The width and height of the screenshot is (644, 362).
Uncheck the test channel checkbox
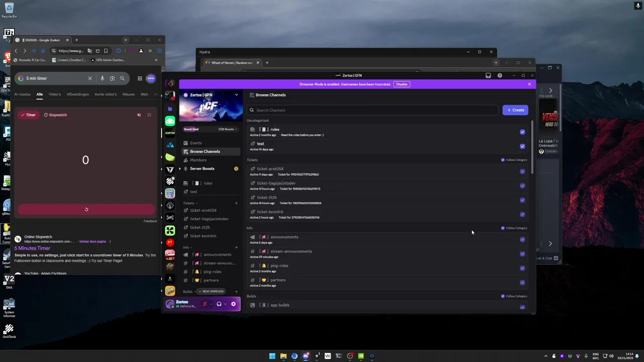522,146
